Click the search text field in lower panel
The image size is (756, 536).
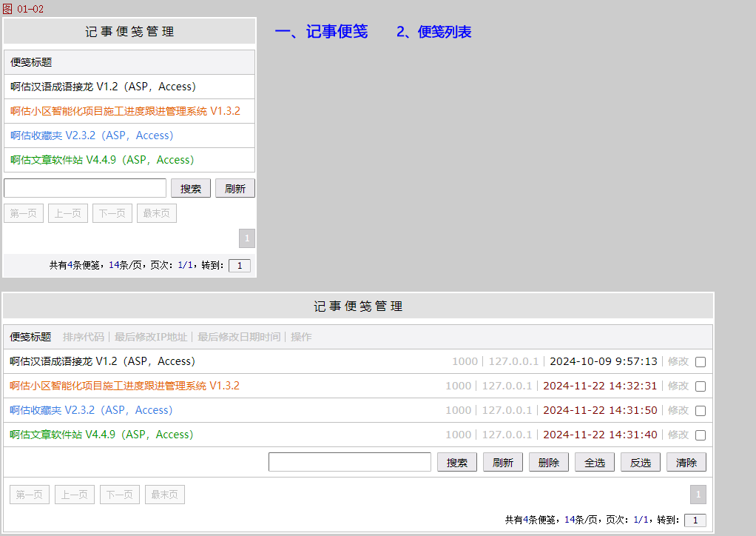350,462
